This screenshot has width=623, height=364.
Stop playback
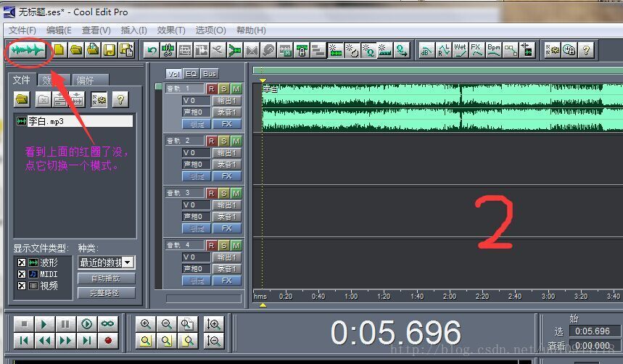24,324
